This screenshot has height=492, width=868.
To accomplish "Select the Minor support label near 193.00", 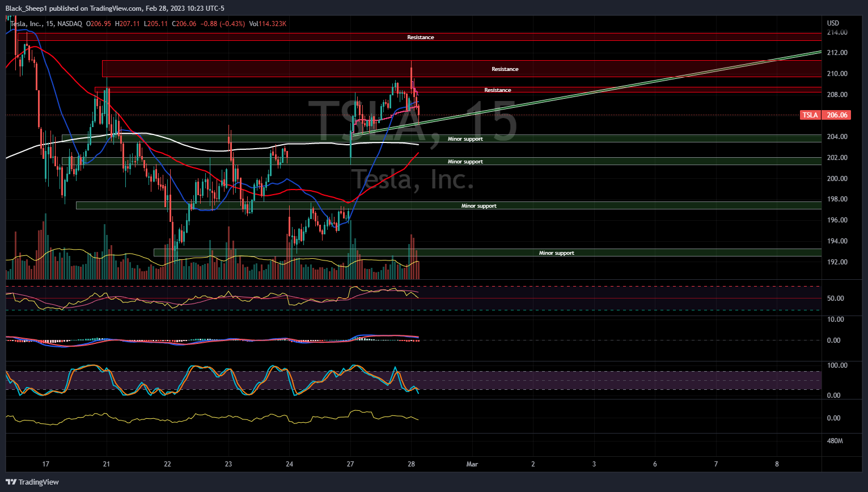I will (557, 253).
